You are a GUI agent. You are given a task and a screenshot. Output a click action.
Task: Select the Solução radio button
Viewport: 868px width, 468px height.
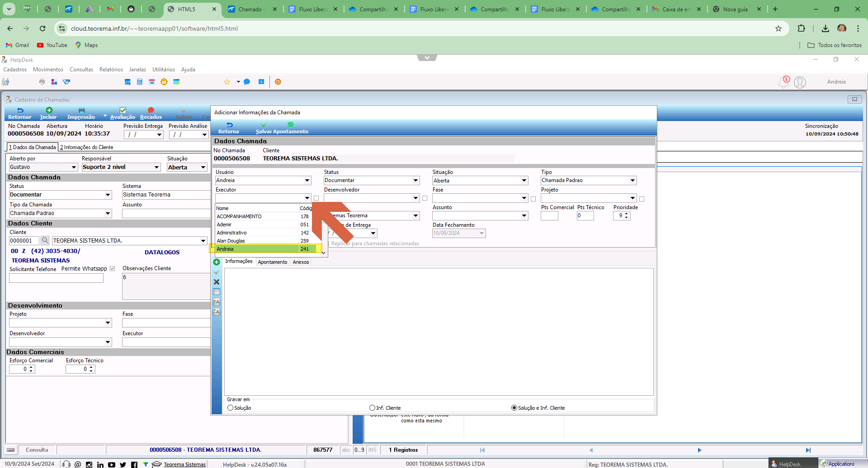[x=231, y=408]
